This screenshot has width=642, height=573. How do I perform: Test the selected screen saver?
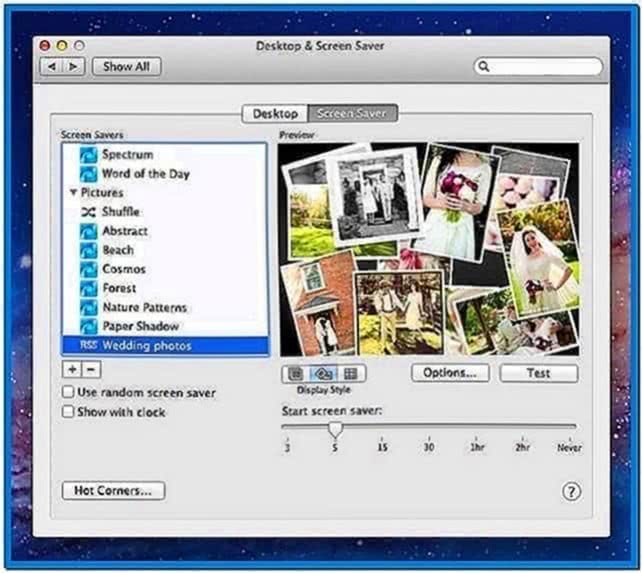(539, 373)
